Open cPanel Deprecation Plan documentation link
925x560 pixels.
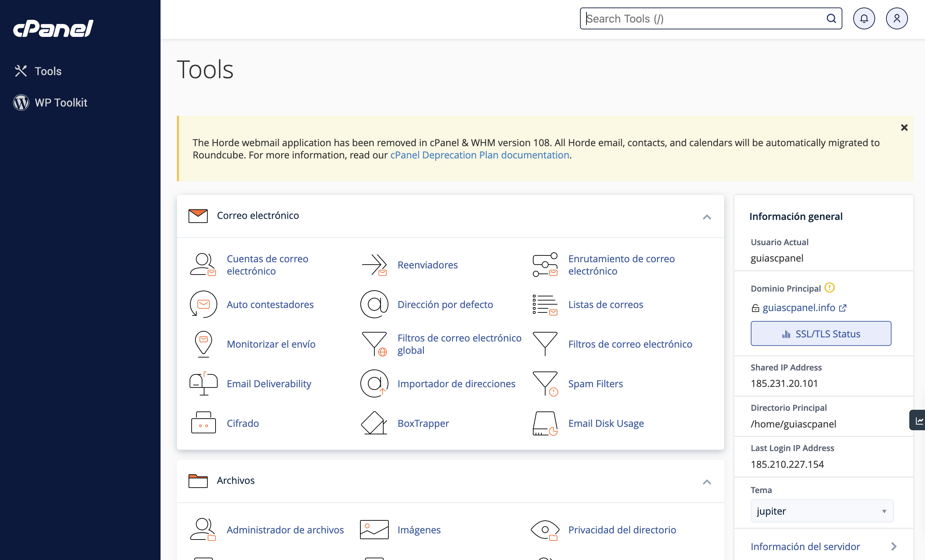[479, 155]
